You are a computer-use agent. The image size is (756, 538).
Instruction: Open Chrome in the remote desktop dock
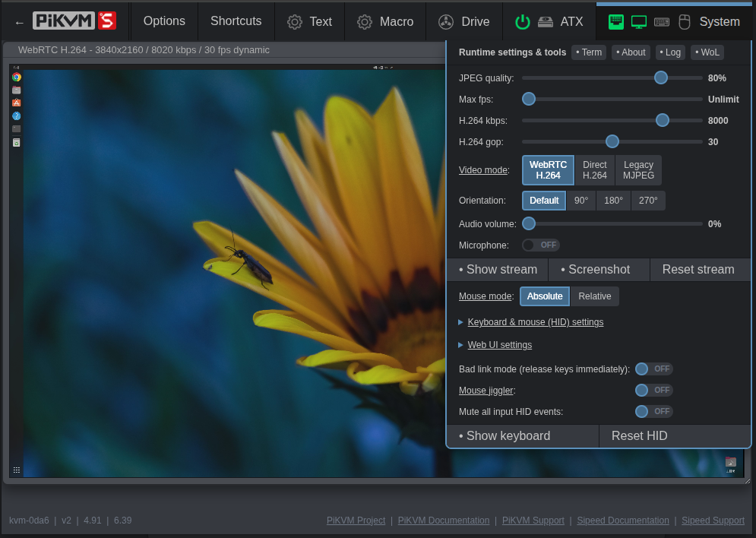[17, 78]
